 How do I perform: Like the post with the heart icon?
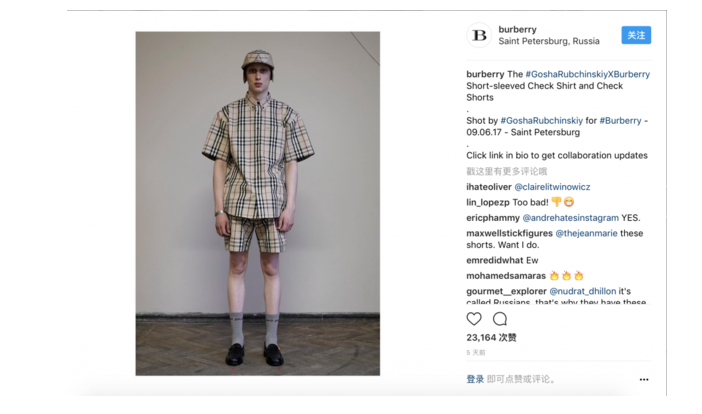[474, 319]
